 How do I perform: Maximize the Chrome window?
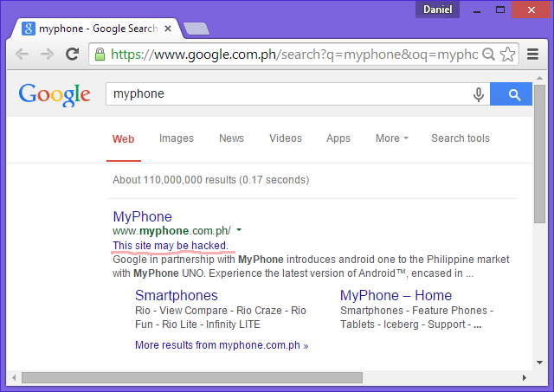pos(500,10)
